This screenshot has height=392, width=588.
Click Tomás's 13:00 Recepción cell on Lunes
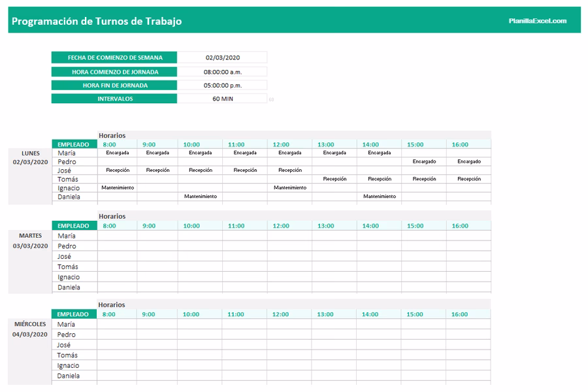pyautogui.click(x=335, y=179)
